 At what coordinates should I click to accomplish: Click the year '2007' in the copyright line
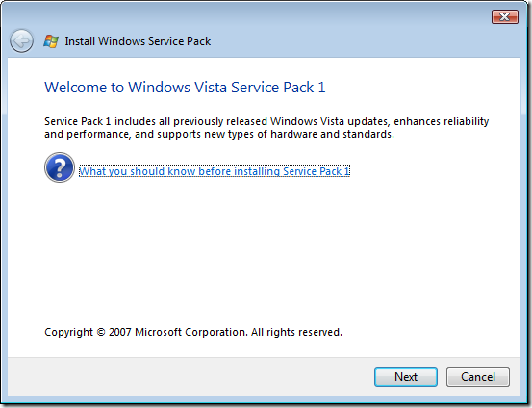119,332
